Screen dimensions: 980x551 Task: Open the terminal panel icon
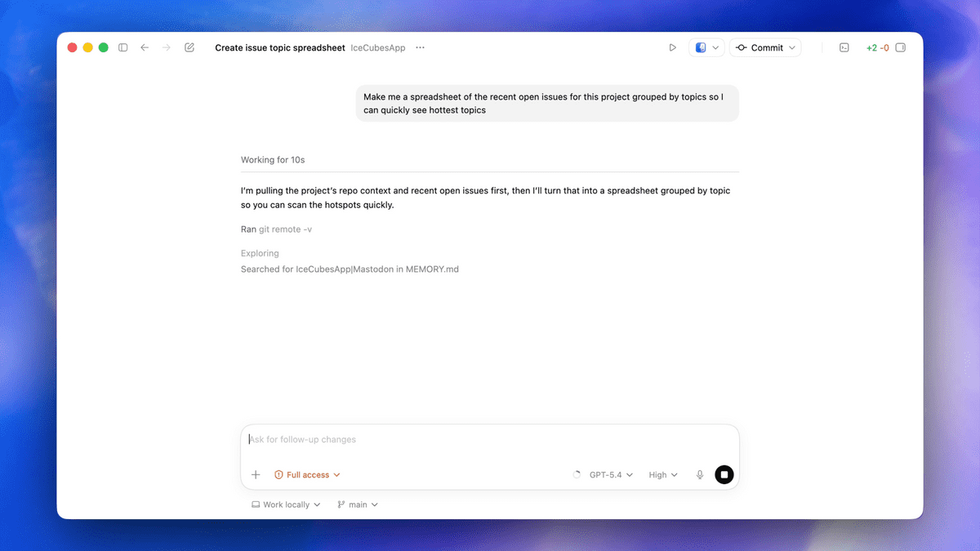click(844, 48)
